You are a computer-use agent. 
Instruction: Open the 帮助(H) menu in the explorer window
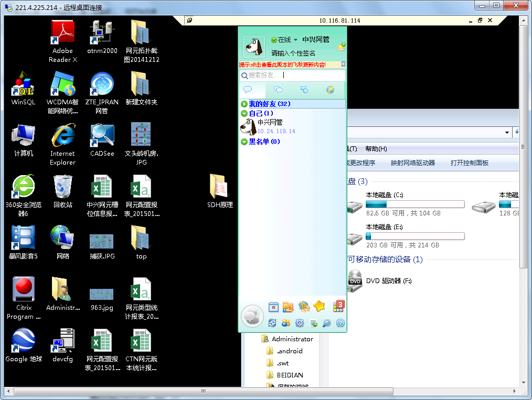(376, 149)
